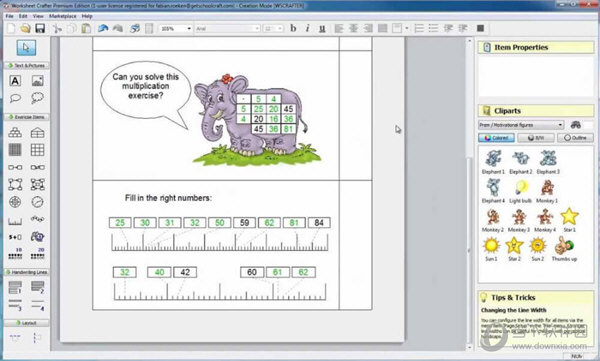600x361 pixels.
Task: Open the Help menu
Action: click(x=87, y=16)
